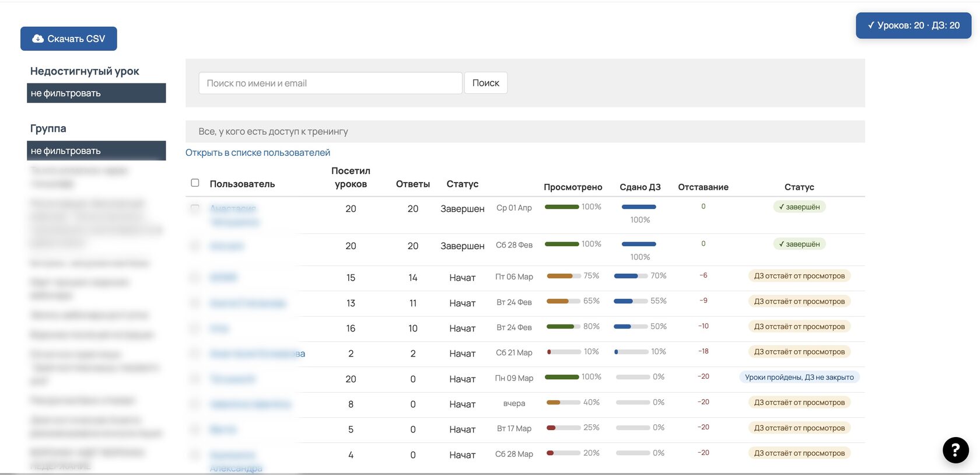This screenshot has height=475, width=980.
Task: Click the round help question mark icon
Action: click(955, 450)
